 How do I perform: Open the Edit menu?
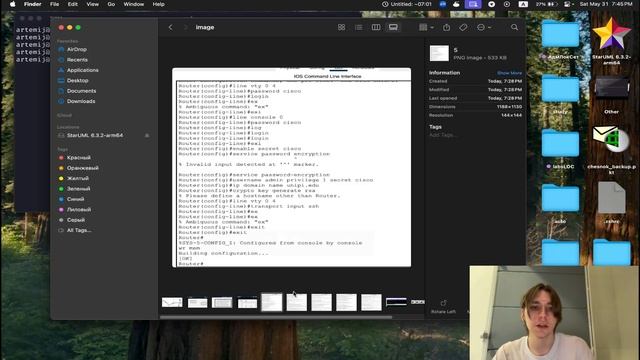(73, 4)
